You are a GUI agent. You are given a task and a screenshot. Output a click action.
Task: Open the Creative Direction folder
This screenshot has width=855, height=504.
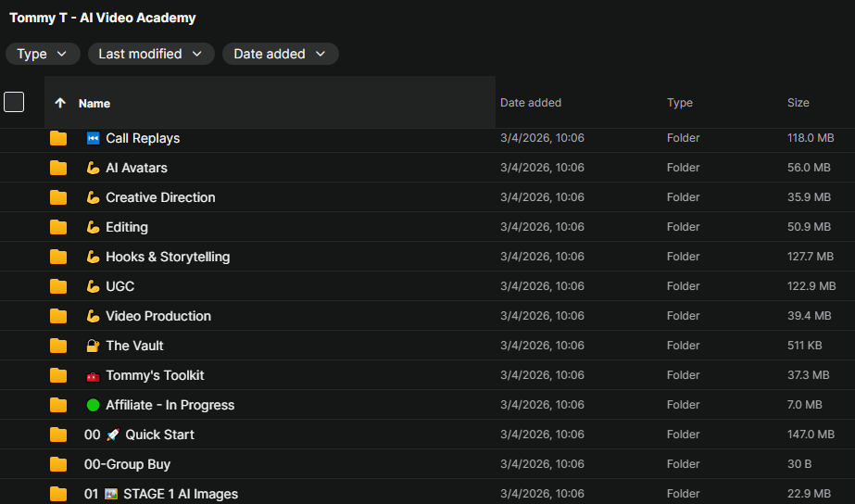(x=160, y=197)
